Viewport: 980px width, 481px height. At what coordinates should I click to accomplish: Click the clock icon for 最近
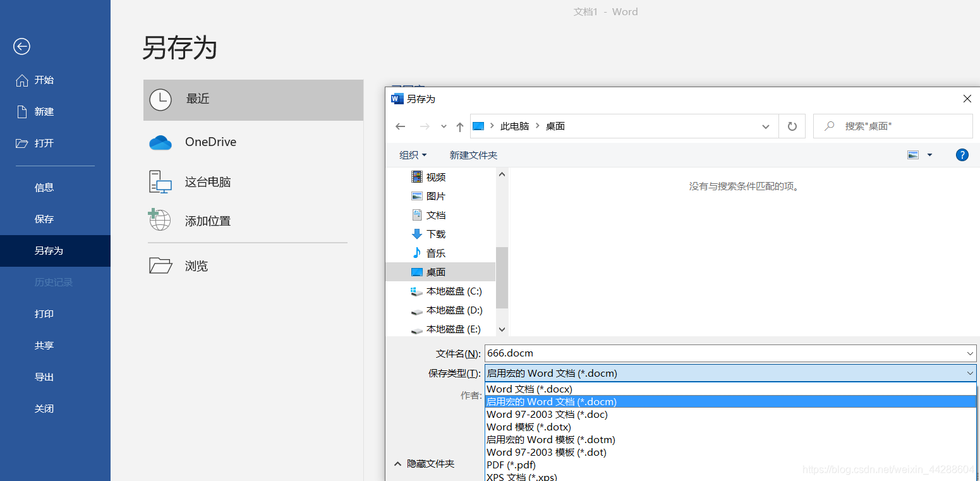pyautogui.click(x=160, y=99)
